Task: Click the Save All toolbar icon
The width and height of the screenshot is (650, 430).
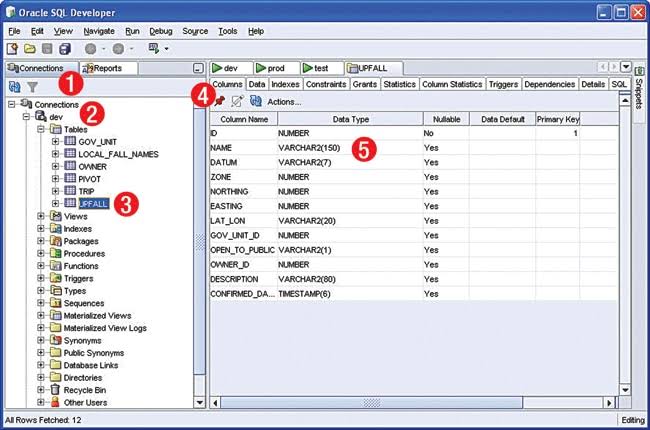Action: (x=65, y=49)
